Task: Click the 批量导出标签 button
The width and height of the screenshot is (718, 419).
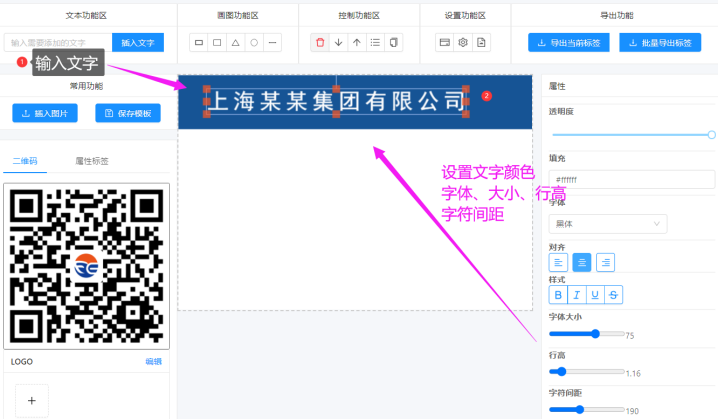Action: click(x=660, y=43)
